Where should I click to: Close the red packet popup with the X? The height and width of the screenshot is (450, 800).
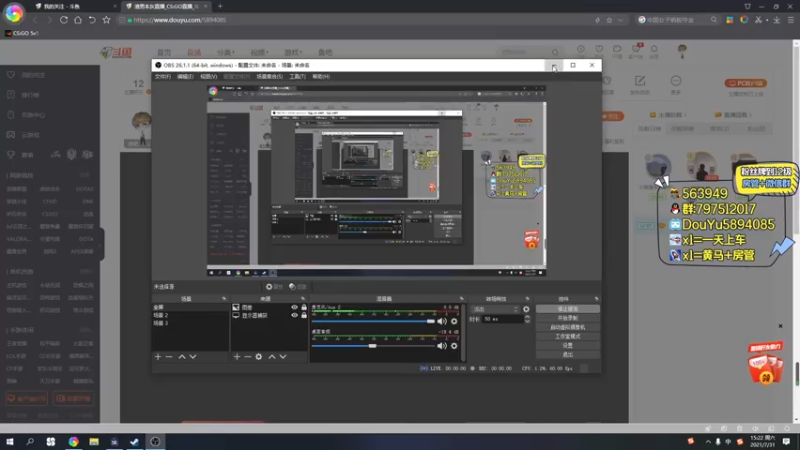[x=780, y=326]
